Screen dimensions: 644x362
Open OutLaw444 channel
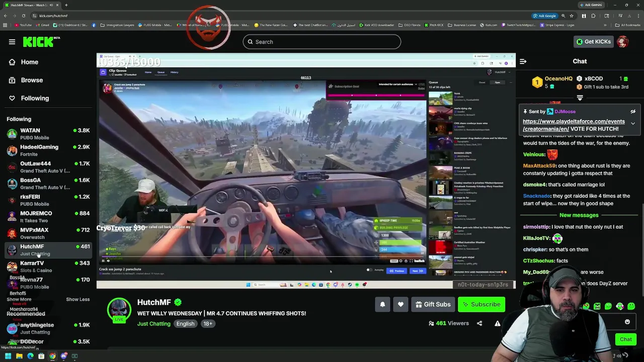(x=48, y=167)
